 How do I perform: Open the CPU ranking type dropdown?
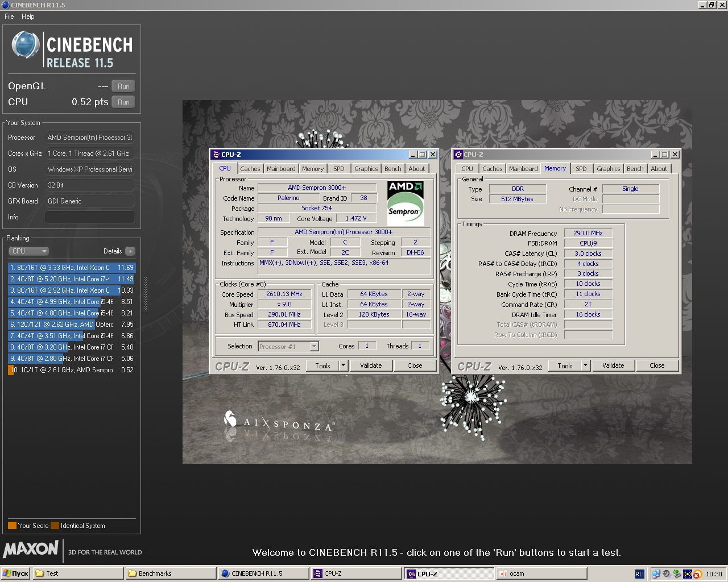[28, 251]
